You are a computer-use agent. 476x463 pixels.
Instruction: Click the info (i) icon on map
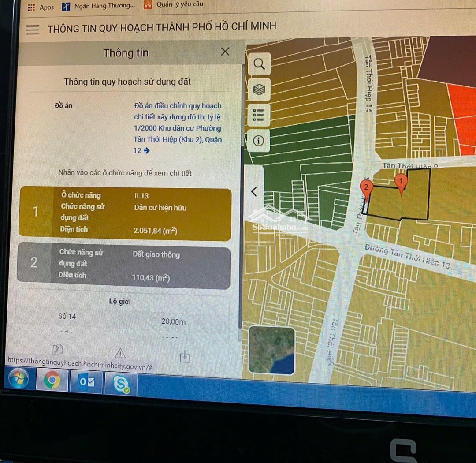259,141
